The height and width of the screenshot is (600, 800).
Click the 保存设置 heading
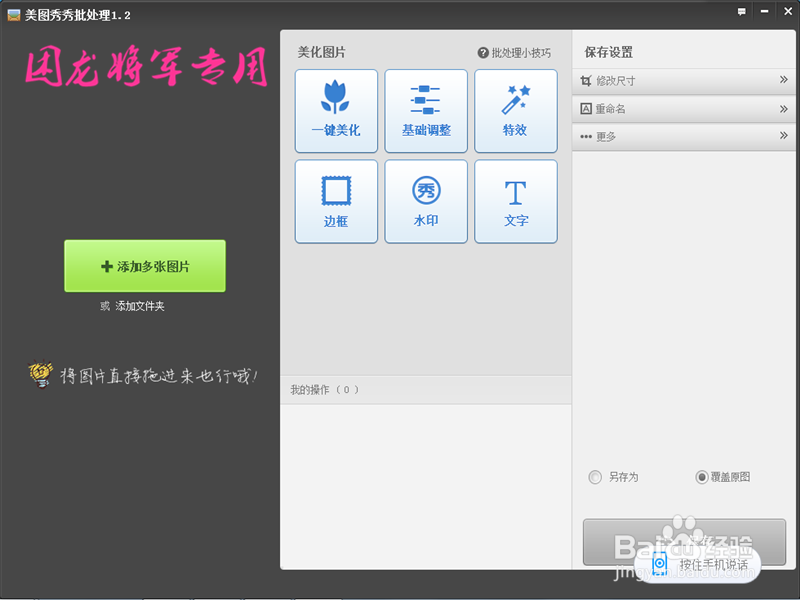pyautogui.click(x=609, y=52)
